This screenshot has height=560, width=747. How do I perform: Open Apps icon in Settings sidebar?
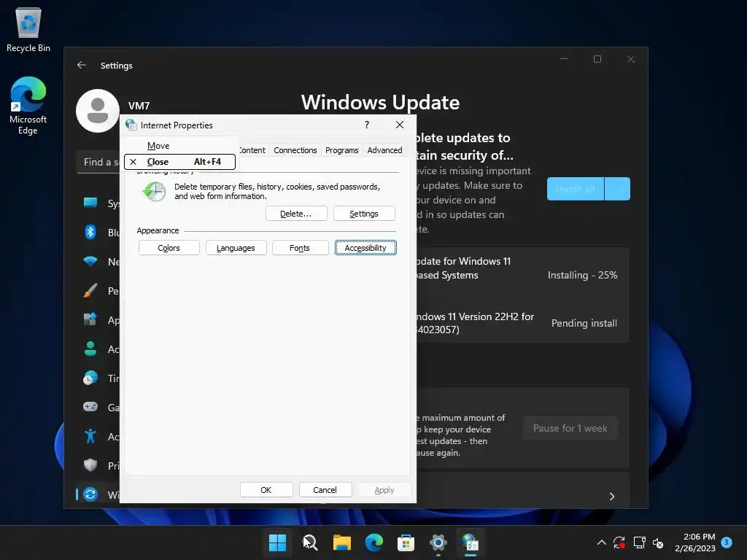point(90,319)
